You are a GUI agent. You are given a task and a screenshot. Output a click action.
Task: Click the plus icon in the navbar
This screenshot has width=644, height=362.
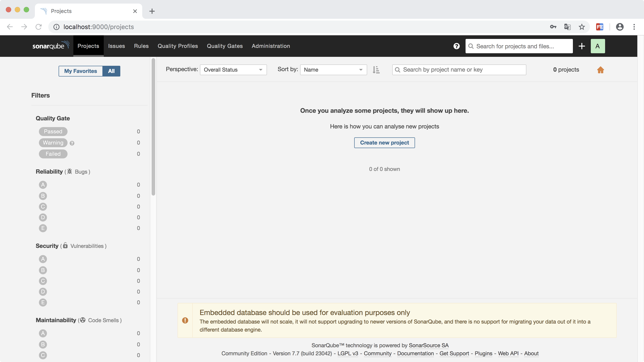tap(581, 46)
